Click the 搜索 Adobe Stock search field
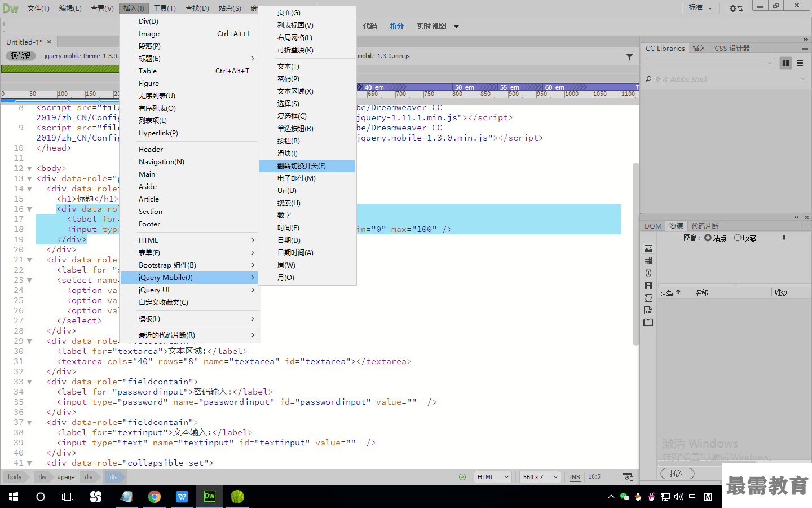This screenshot has height=508, width=812. [x=725, y=79]
